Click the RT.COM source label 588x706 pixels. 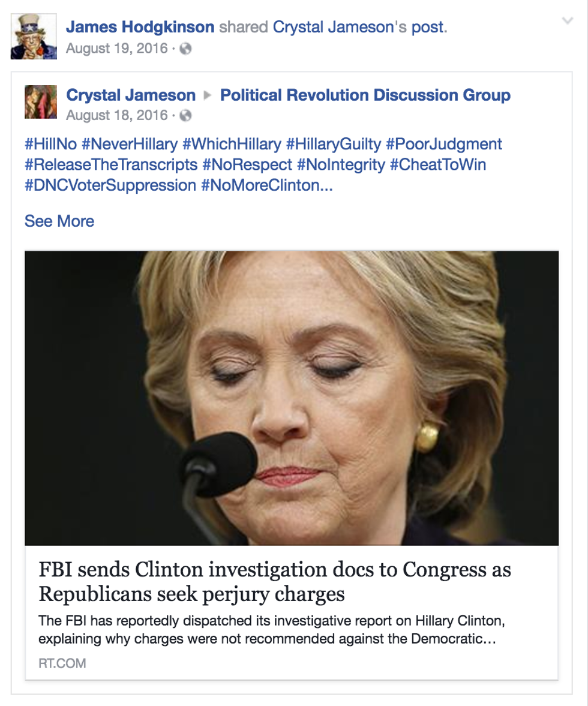coord(62,663)
